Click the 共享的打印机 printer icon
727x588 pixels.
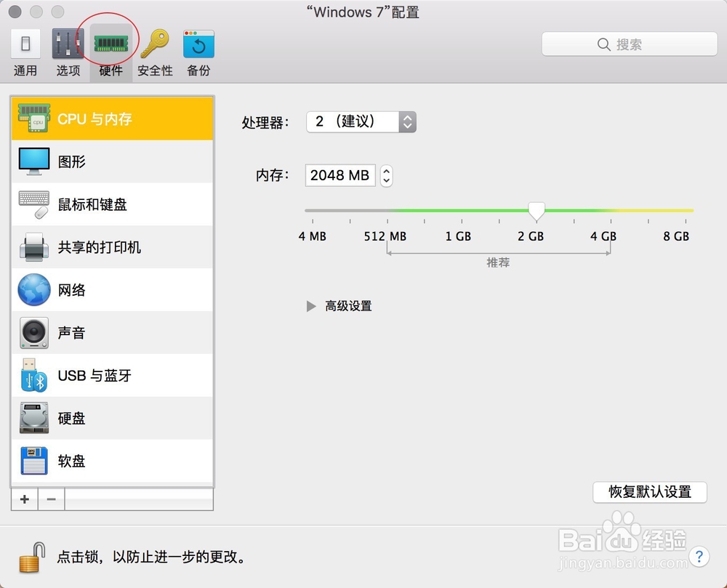34,247
